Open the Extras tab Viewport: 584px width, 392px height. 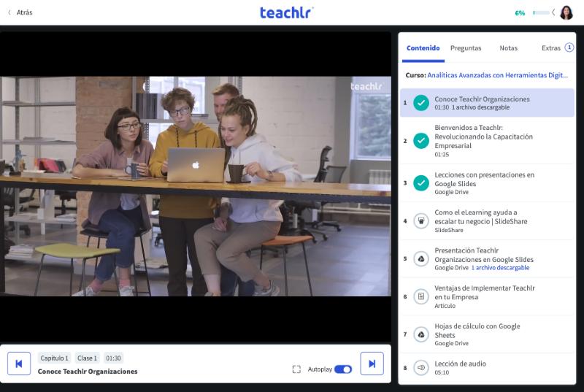(x=551, y=48)
